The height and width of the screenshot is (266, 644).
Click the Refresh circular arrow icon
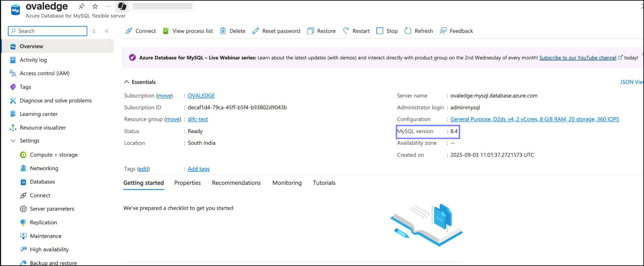point(408,31)
